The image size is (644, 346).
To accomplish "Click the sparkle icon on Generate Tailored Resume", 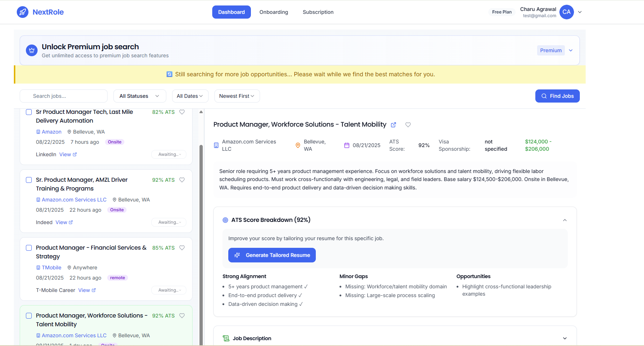I will (237, 255).
